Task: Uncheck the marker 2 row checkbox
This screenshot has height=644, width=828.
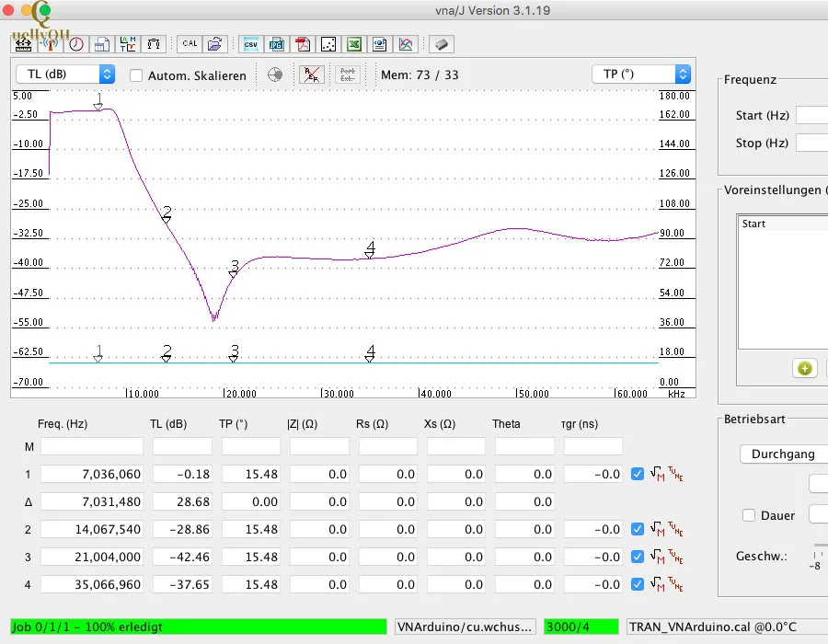Action: pyautogui.click(x=638, y=529)
